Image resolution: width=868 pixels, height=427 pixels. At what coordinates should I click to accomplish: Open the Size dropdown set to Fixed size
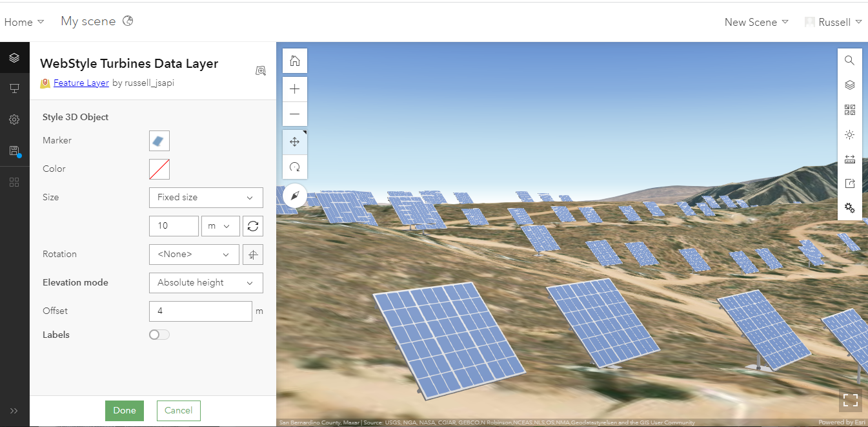pyautogui.click(x=205, y=197)
